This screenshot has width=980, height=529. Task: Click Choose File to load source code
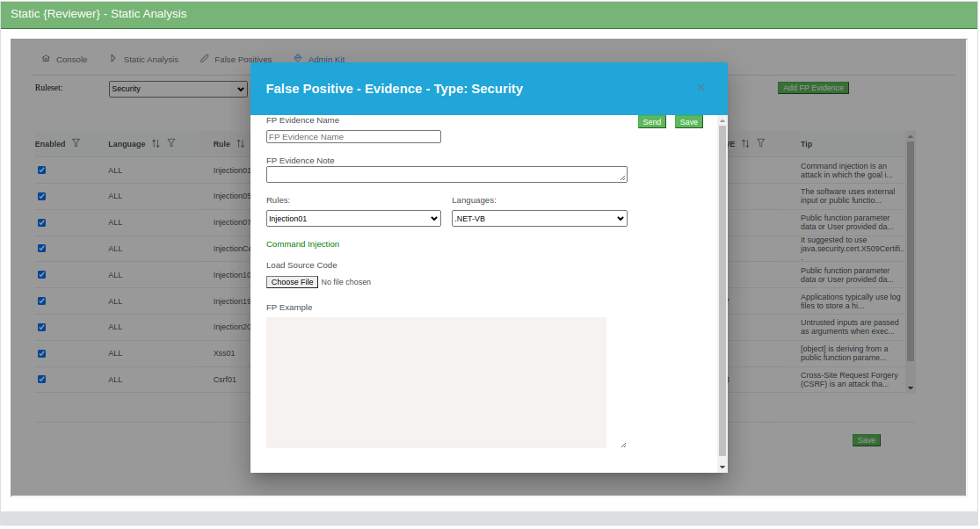(291, 281)
